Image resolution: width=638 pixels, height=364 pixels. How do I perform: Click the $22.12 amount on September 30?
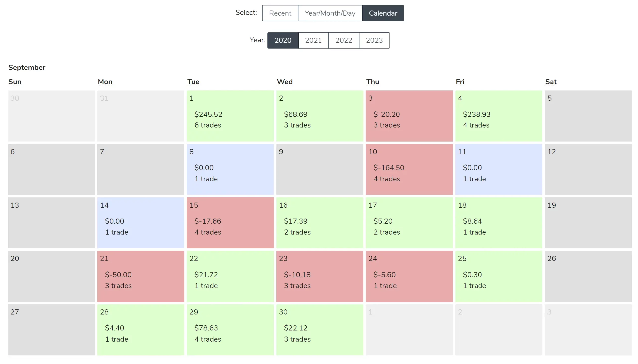coord(295,328)
